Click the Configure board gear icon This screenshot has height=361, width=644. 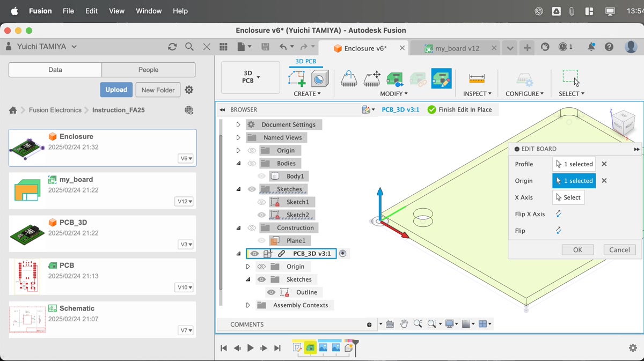524,79
